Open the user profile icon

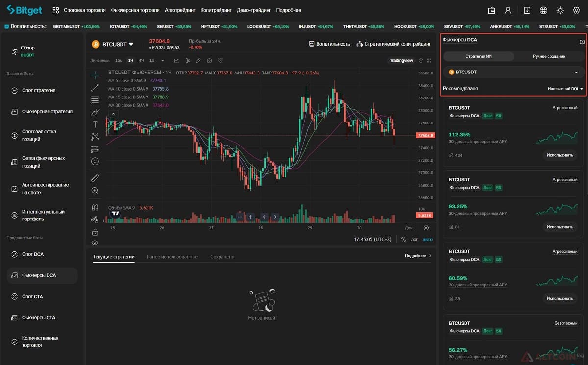(508, 10)
